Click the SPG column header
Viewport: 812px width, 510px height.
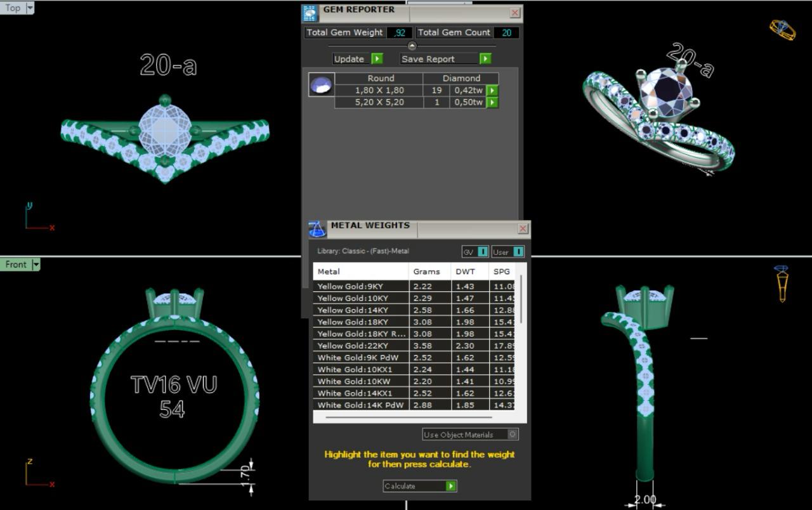pos(502,271)
